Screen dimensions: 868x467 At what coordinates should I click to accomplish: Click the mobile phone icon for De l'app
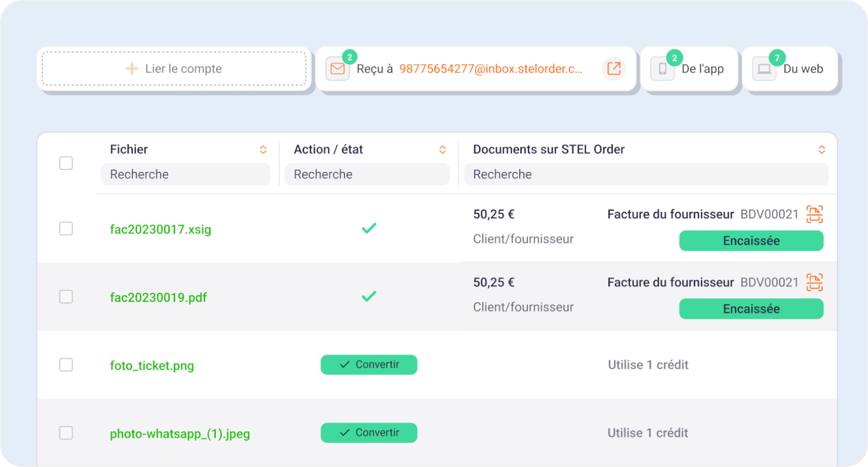pos(662,69)
